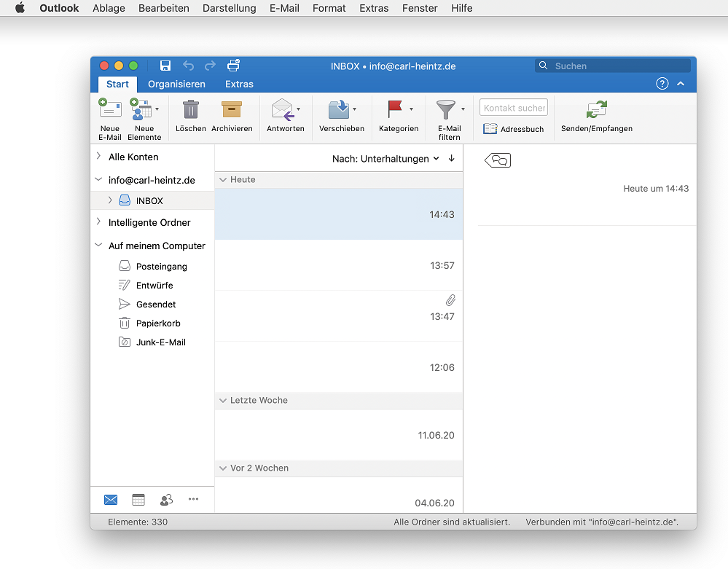Image resolution: width=728 pixels, height=569 pixels.
Task: Open E-Mail filtern dropdown arrow
Action: click(463, 109)
